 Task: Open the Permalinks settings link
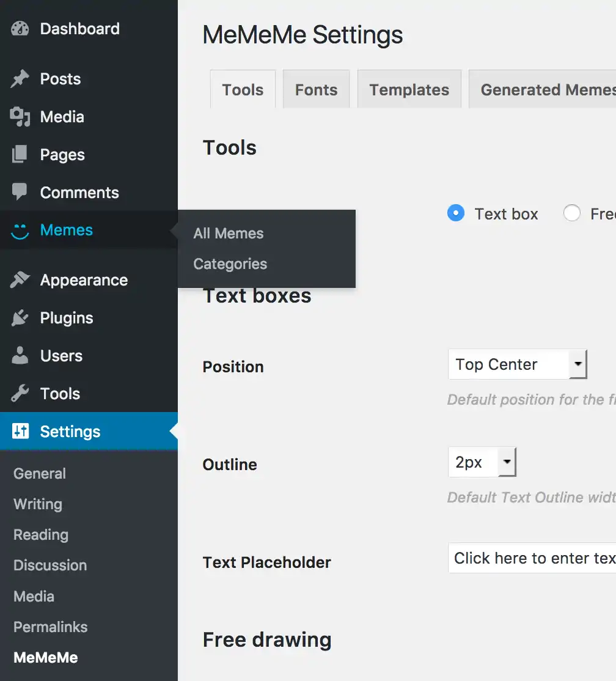coord(50,627)
